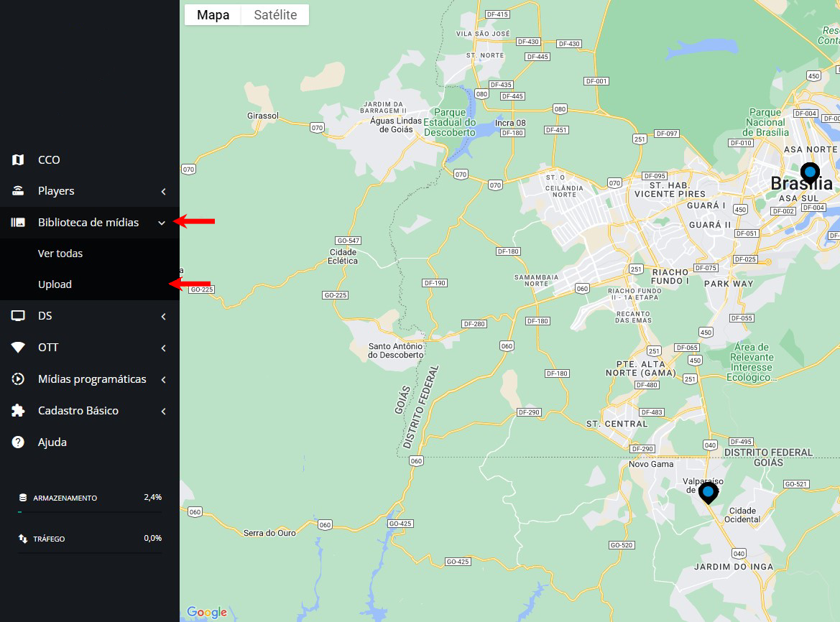Screen dimensions: 840x622
Task: Click the PARK WAY label
Action: [729, 284]
